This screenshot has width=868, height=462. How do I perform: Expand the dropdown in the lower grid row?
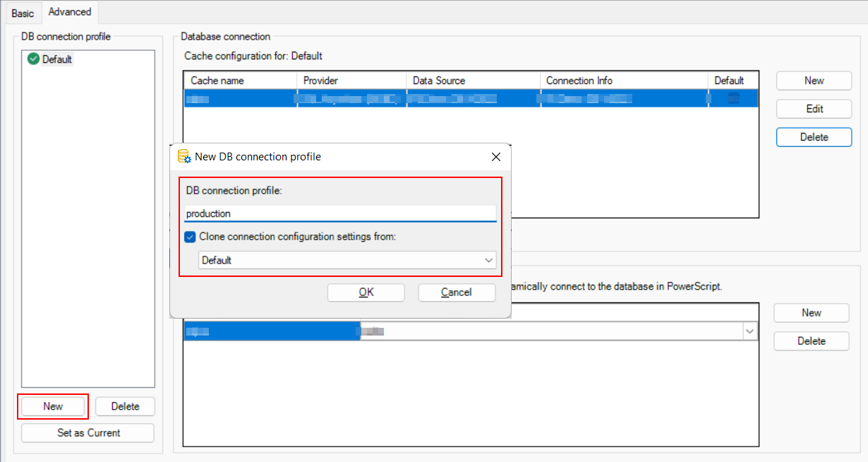749,331
